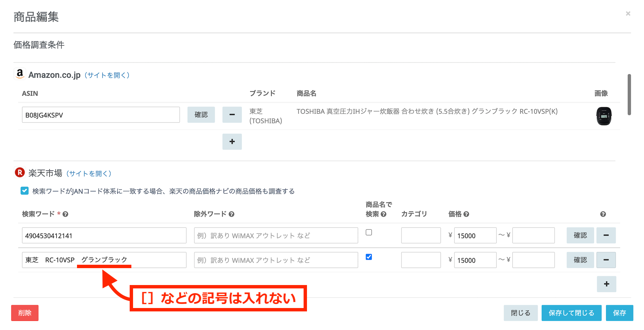Open help icon next to 価格 label
Viewport: 644px width, 330px height.
(466, 214)
